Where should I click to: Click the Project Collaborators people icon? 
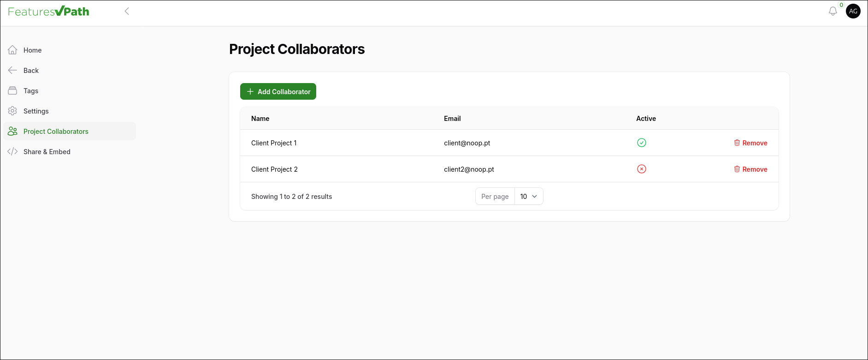pos(12,131)
